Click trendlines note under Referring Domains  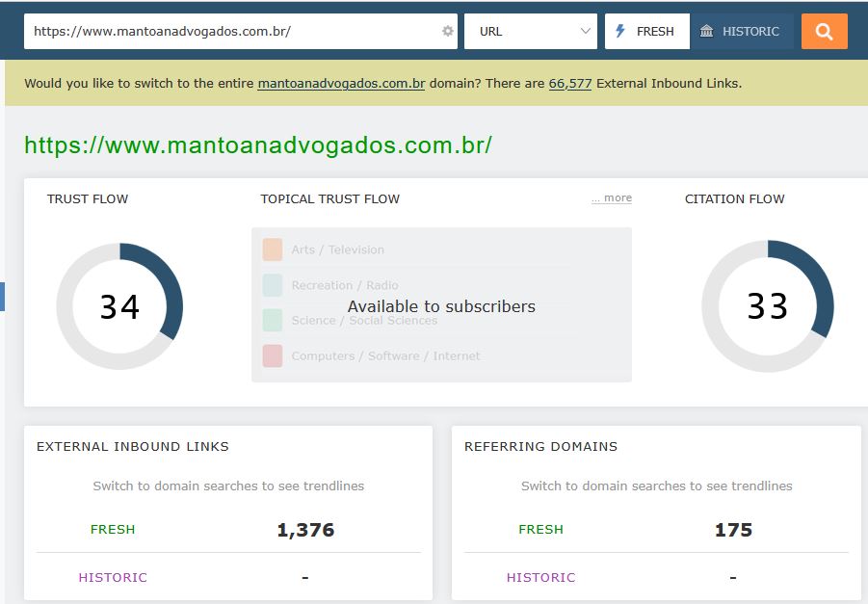coord(656,486)
